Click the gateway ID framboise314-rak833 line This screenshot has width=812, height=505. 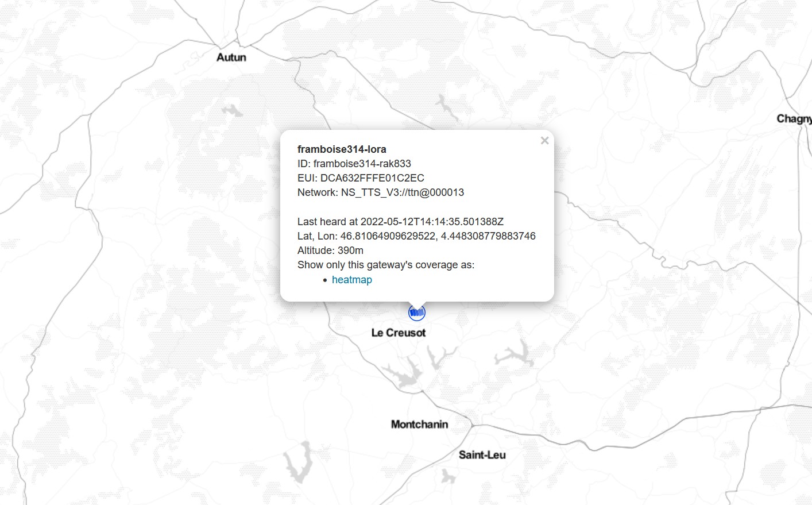click(x=354, y=164)
